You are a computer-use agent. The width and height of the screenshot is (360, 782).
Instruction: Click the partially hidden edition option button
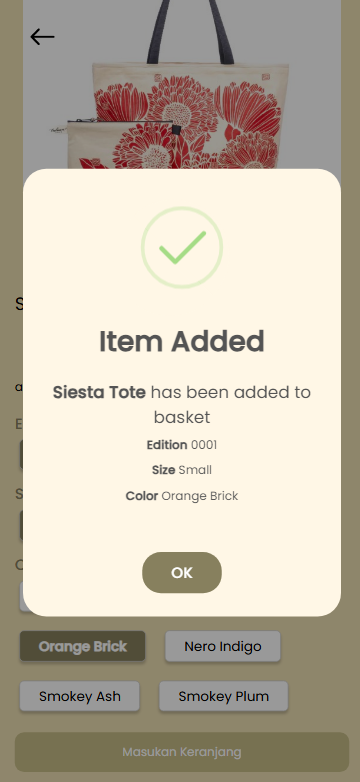[x=21, y=454]
